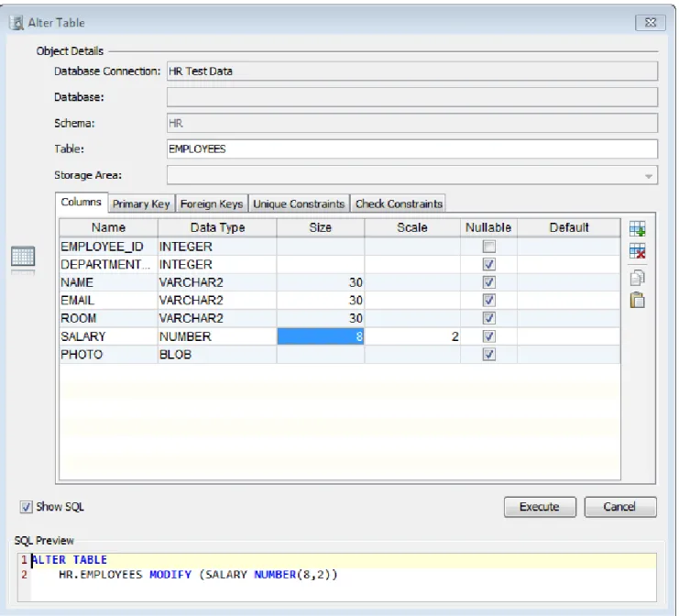
Task: Select the Check Constraints tab
Action: tap(399, 203)
